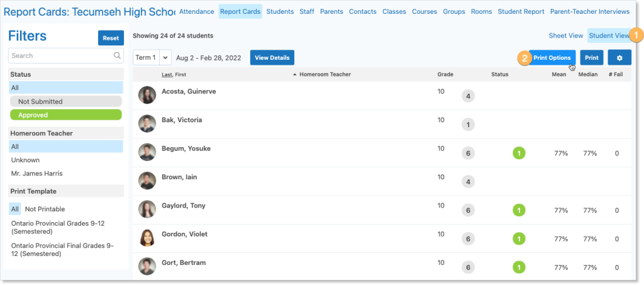Screen dimensions: 644x285
Task: Go to the Students tab
Action: (280, 11)
